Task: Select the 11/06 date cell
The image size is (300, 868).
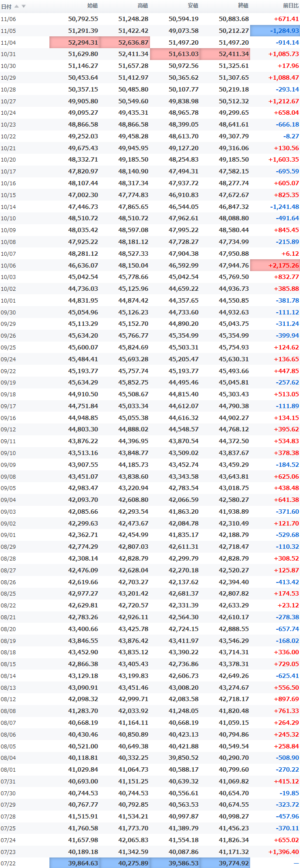Action: [8, 19]
